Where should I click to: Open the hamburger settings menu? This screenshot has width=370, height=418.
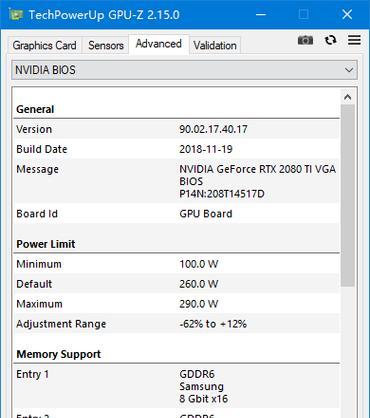pyautogui.click(x=354, y=40)
